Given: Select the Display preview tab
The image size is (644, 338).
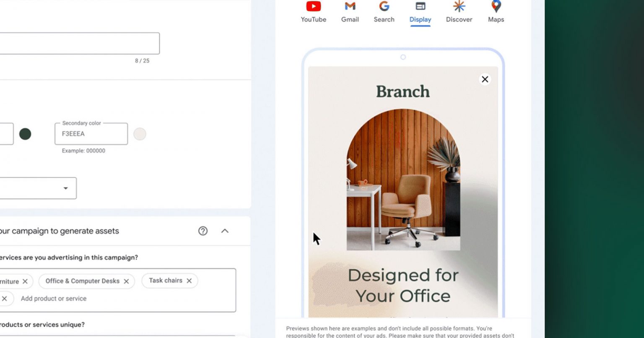Looking at the screenshot, I should pos(420,13).
